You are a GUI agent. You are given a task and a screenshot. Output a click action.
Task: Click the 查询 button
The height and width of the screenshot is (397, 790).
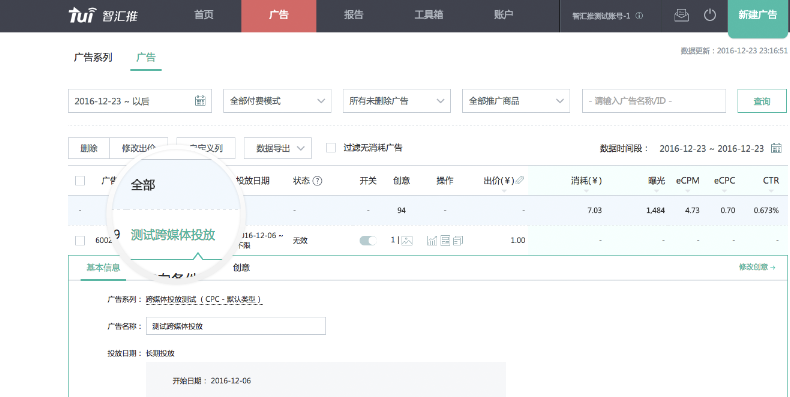tap(761, 101)
